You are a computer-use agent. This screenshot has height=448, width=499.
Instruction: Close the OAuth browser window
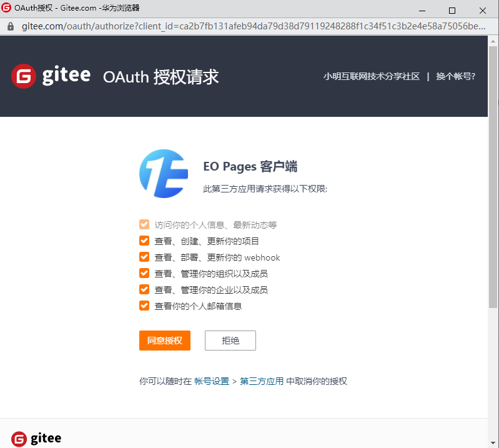(x=483, y=11)
